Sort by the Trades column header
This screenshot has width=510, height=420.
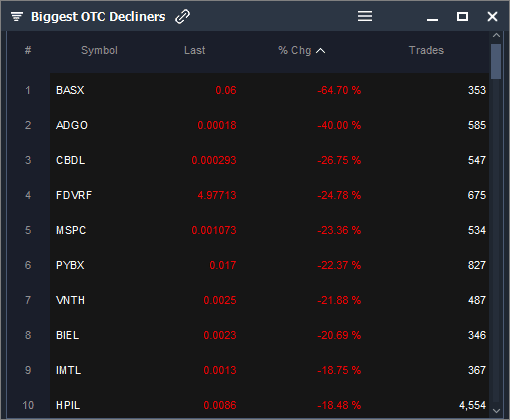point(426,50)
